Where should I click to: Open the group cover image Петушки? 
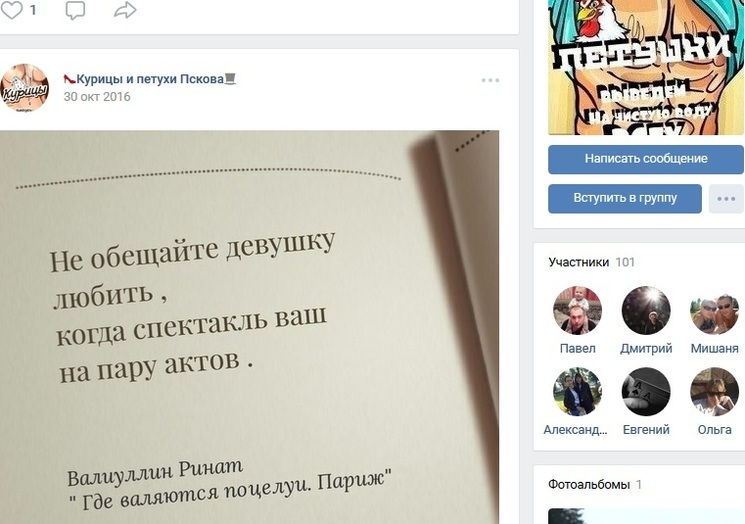point(646,67)
